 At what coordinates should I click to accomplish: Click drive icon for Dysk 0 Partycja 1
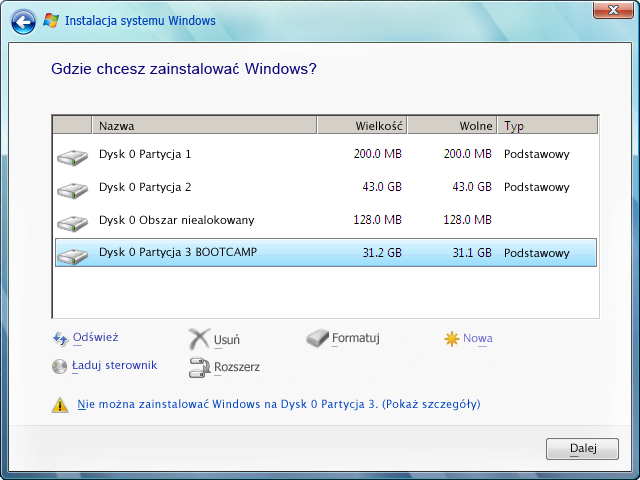pyautogui.click(x=72, y=157)
